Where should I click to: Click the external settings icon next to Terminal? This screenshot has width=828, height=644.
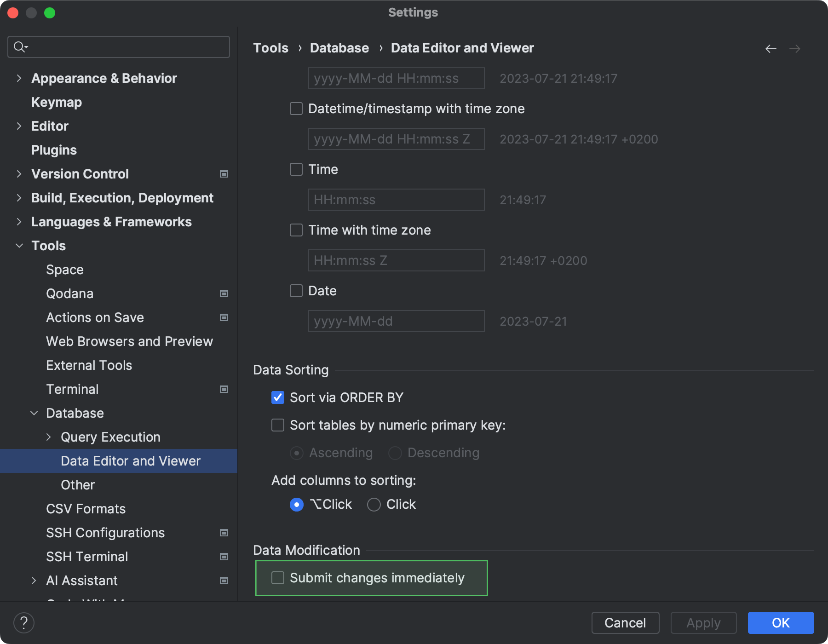(x=224, y=389)
